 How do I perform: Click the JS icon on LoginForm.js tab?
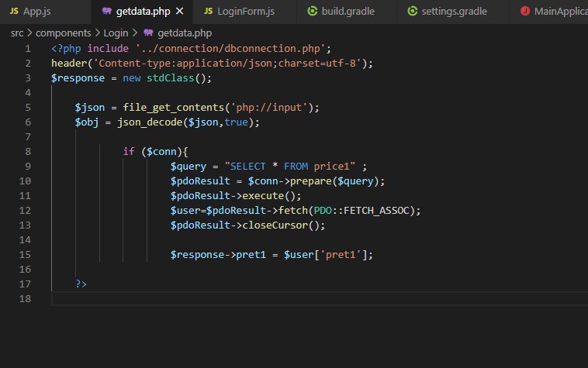pos(208,11)
